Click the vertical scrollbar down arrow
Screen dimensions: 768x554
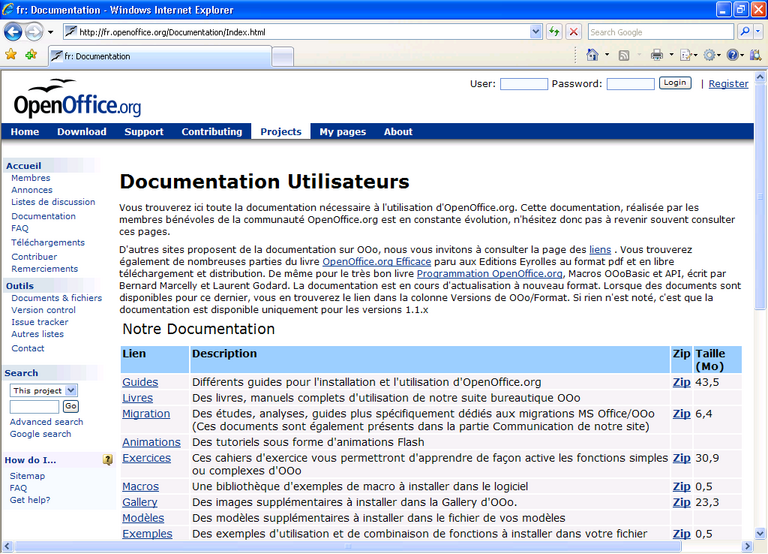[760, 533]
